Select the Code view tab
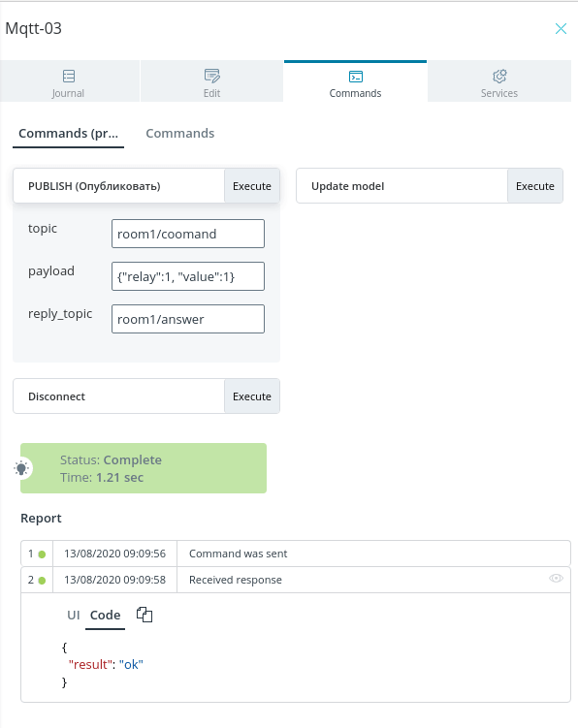Screen dimensions: 578x728 (x=105, y=616)
